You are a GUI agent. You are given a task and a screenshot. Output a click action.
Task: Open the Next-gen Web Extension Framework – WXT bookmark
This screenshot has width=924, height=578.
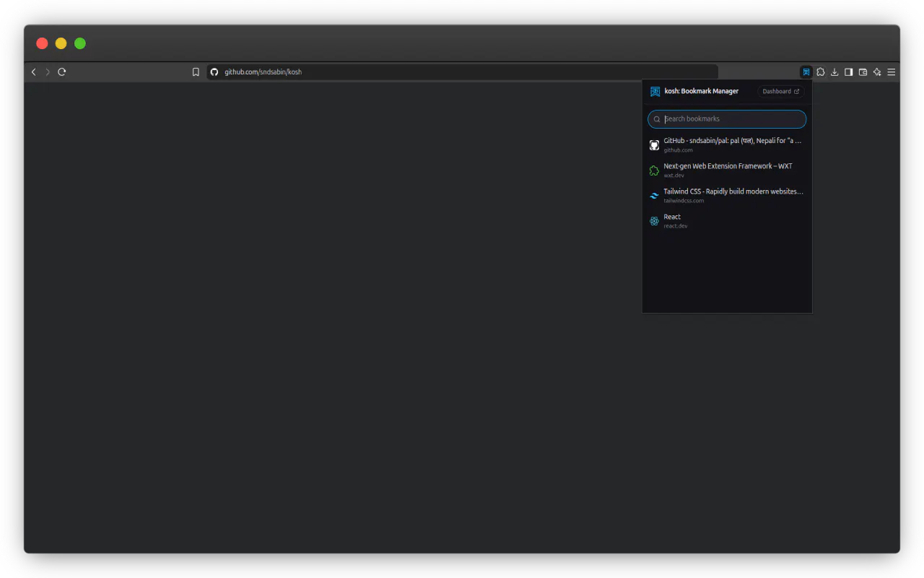click(x=727, y=170)
